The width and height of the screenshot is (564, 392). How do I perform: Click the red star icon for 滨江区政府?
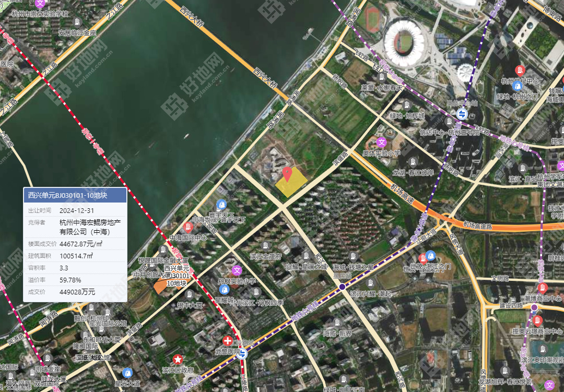point(178,359)
